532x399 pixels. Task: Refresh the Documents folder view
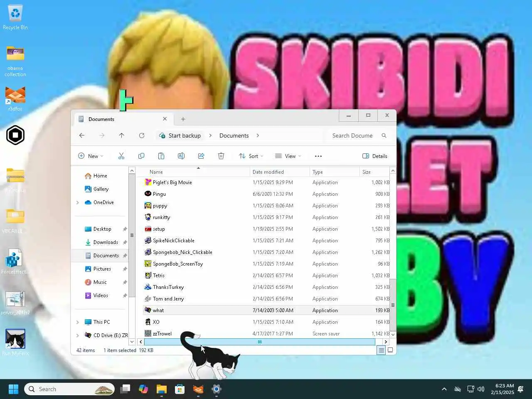[142, 135]
